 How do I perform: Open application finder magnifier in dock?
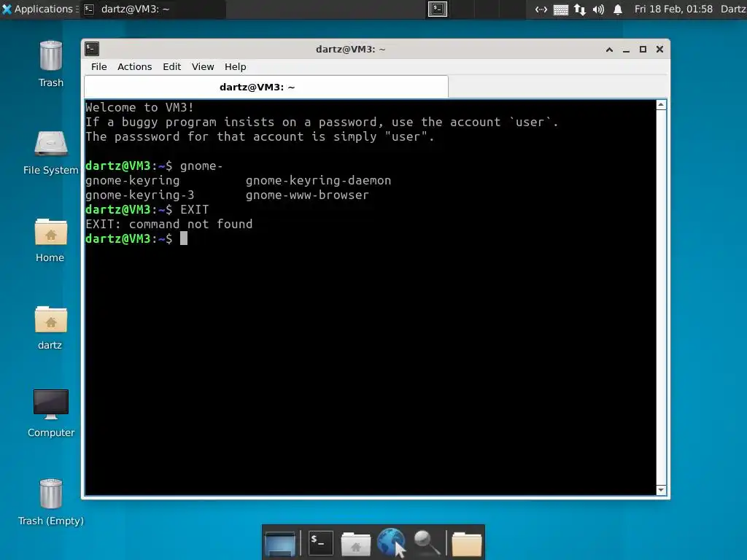[426, 542]
